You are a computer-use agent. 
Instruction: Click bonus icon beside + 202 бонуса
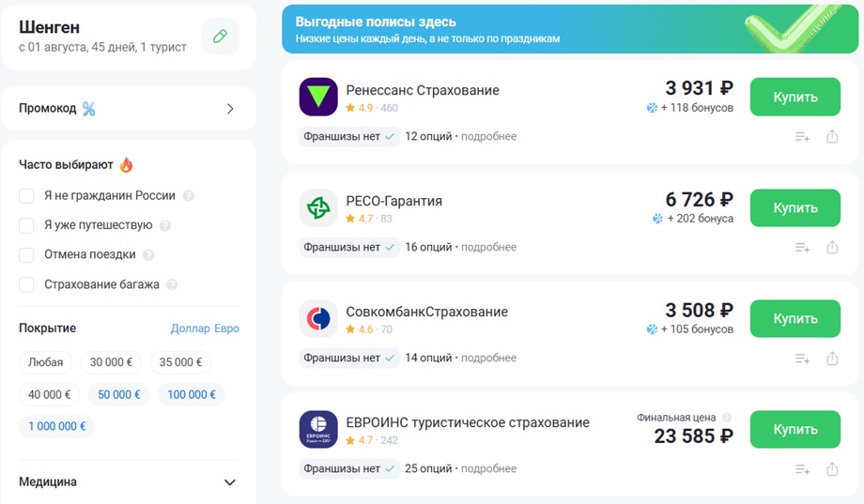coord(657,219)
